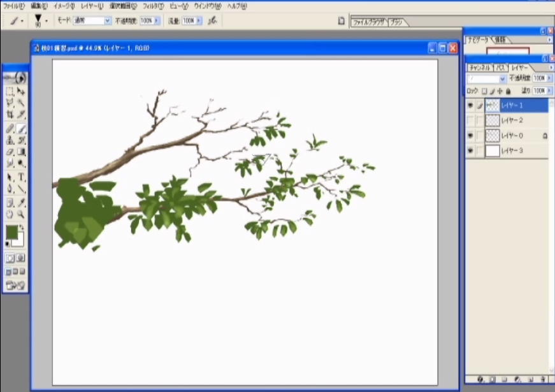Select the Magic Wand tool
Image resolution: width=555 pixels, height=392 pixels.
(x=21, y=103)
